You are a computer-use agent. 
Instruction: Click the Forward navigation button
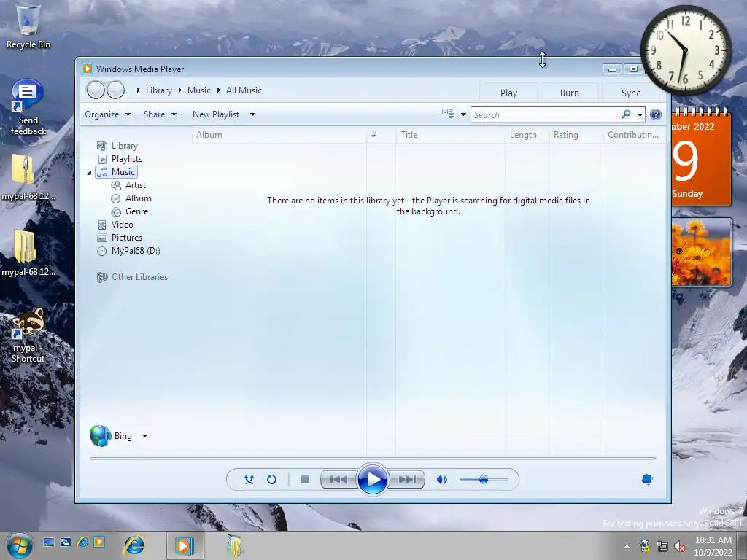coord(115,90)
